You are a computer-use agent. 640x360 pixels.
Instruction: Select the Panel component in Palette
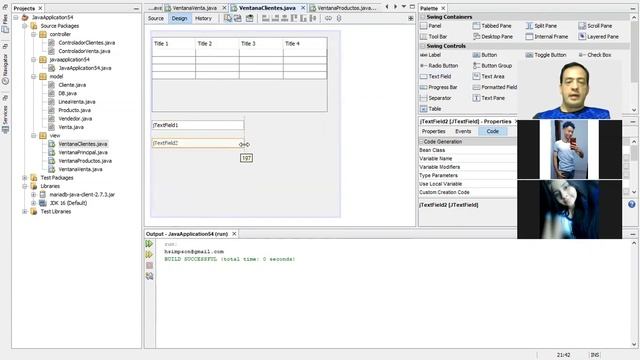tap(431, 26)
